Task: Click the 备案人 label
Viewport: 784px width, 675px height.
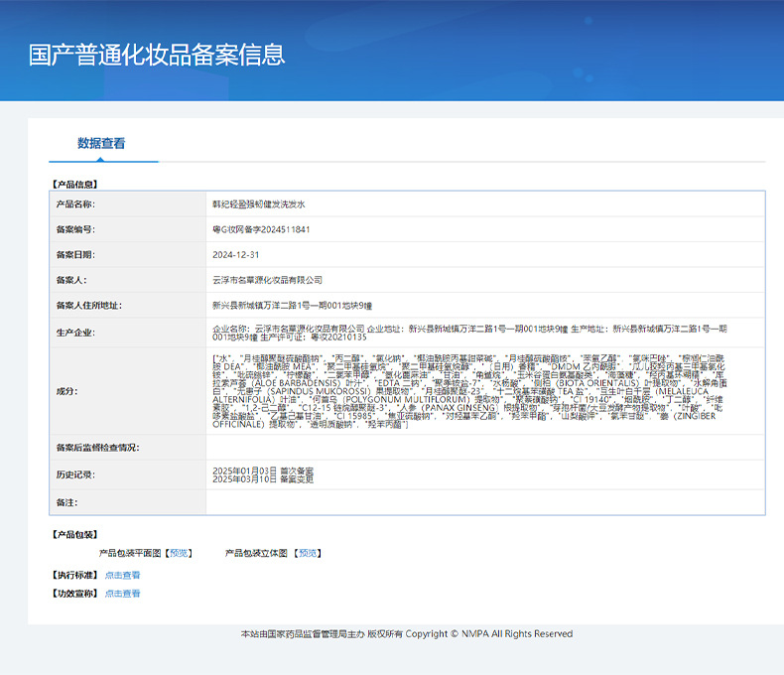Action: 71,280
